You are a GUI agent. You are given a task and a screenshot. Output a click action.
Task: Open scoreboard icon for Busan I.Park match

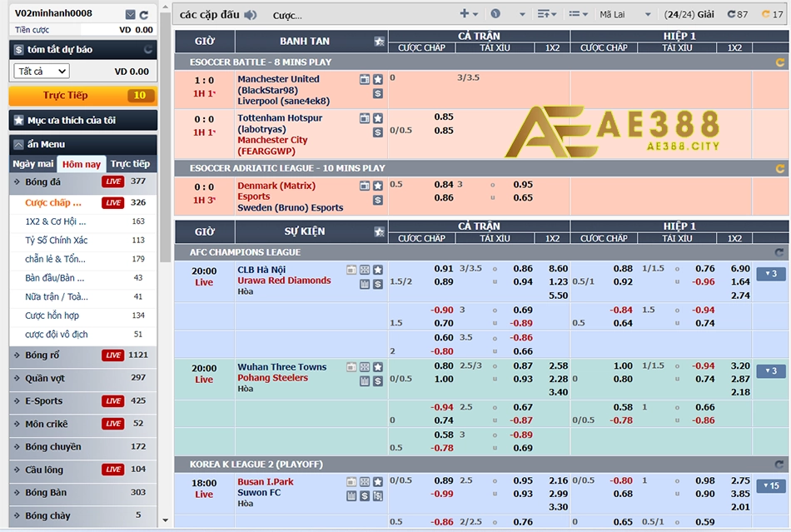point(351,496)
